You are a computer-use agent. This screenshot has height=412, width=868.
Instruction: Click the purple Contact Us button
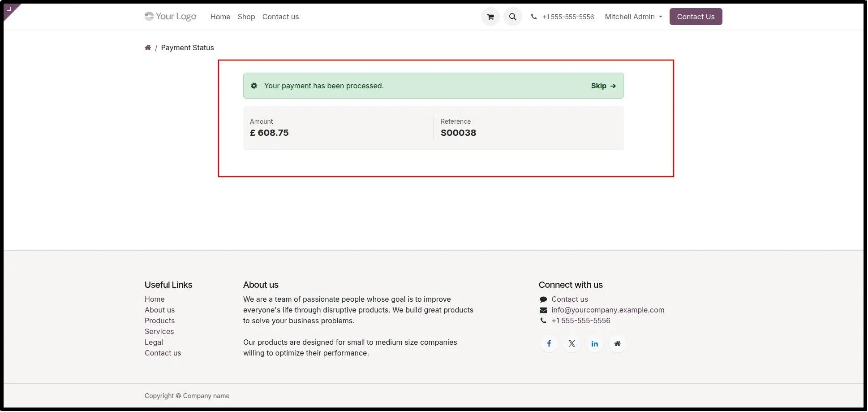click(696, 17)
